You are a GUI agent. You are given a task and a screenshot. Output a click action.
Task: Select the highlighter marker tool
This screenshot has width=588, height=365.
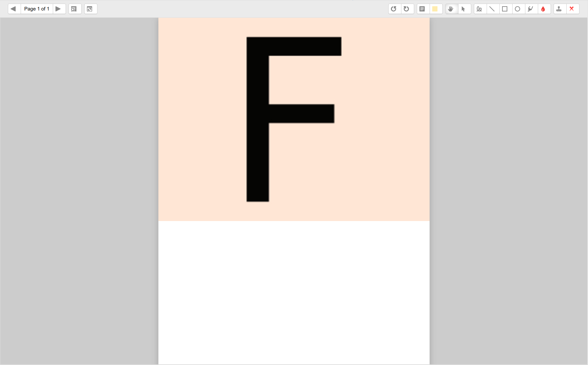(531, 9)
